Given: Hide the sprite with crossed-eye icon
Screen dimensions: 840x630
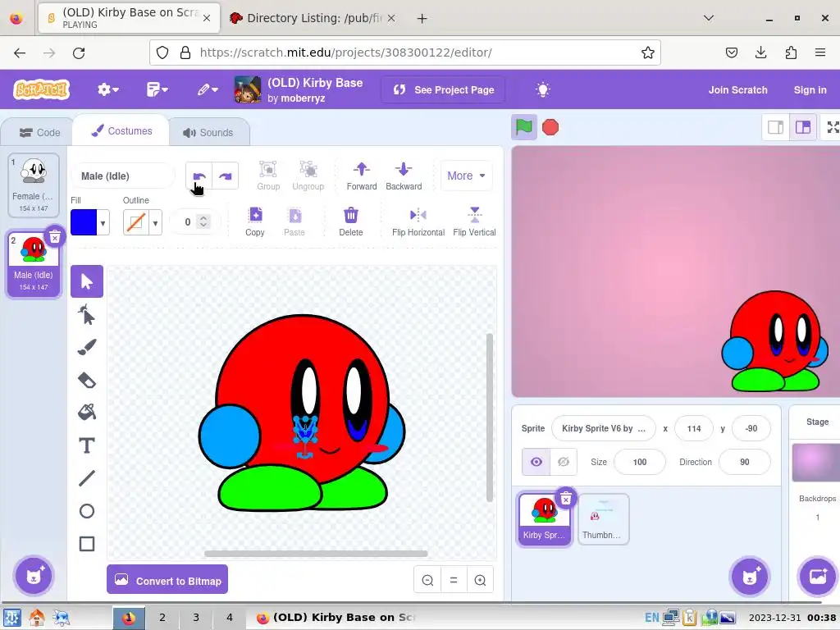Looking at the screenshot, I should coord(564,462).
